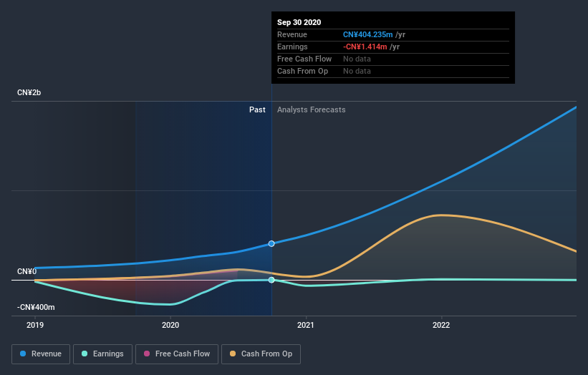Click the 2019 x-axis label
This screenshot has height=375, width=588.
pyautogui.click(x=35, y=325)
